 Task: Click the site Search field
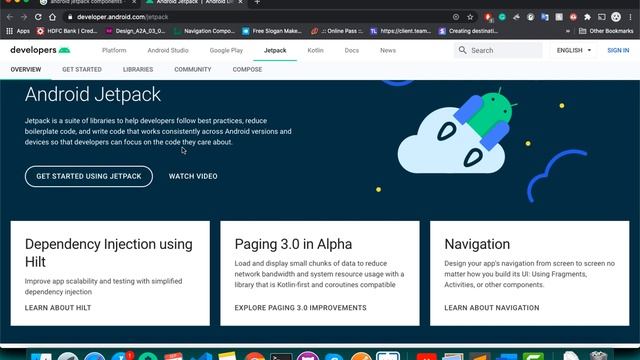[498, 50]
